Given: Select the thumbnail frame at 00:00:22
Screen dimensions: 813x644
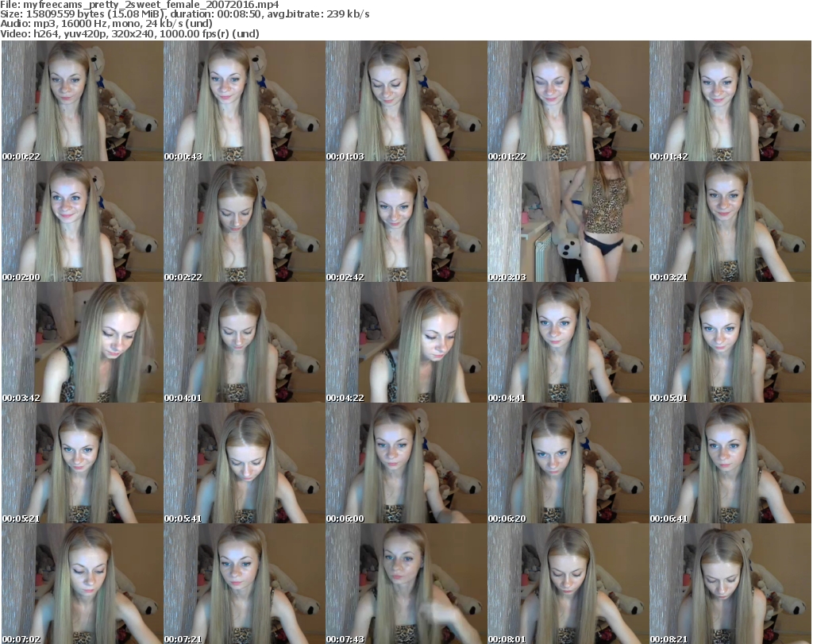Looking at the screenshot, I should pos(83,101).
